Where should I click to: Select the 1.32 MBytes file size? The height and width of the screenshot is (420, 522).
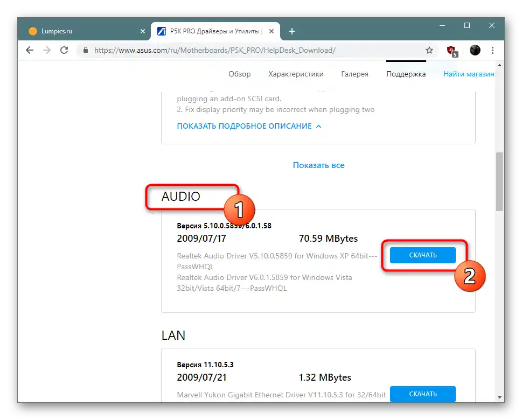click(x=325, y=377)
